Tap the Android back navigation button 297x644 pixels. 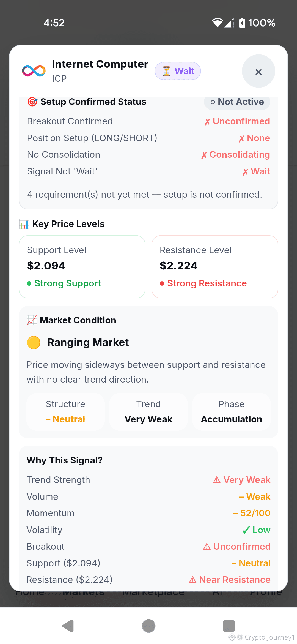point(68,626)
